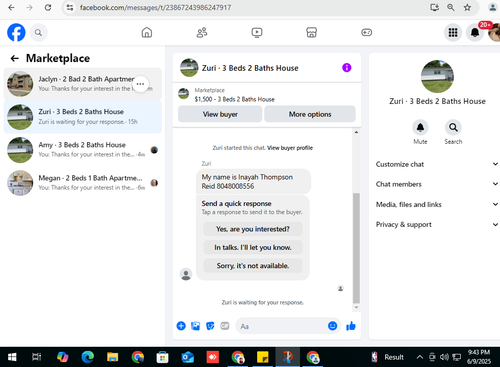Open the three-dot options on Jaclyn conversation

coord(140,84)
